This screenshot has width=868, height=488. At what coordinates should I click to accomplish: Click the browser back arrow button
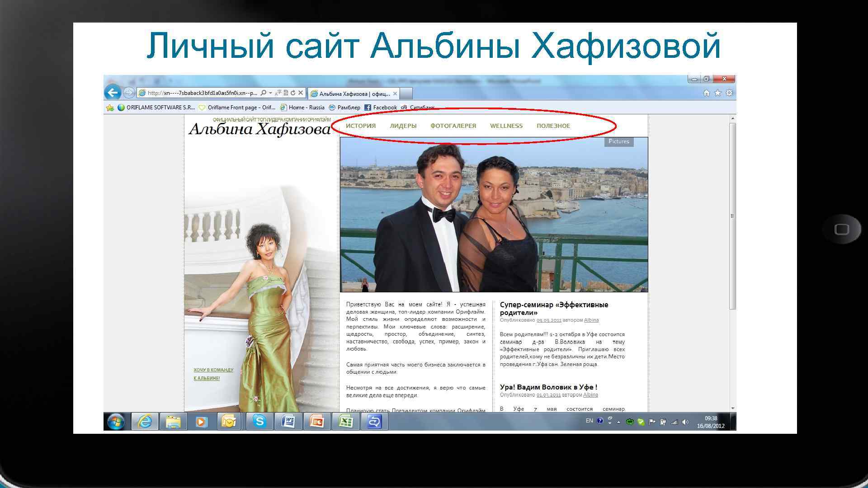click(x=113, y=93)
